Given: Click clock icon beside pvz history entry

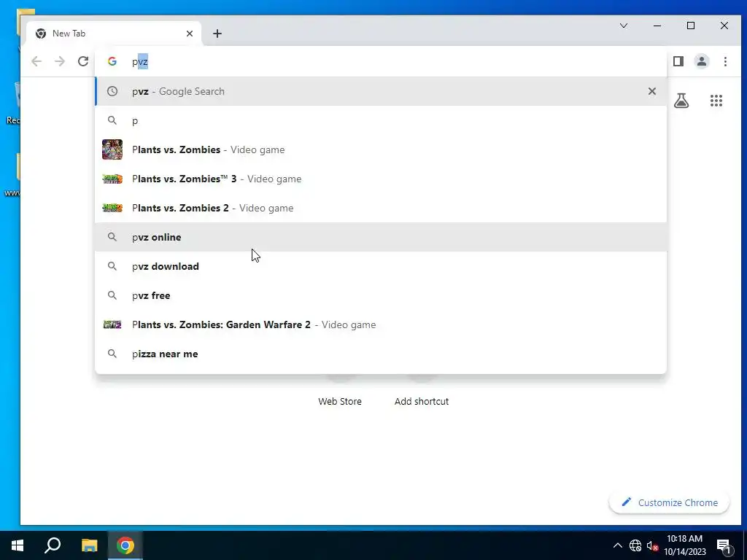Looking at the screenshot, I should click(112, 91).
